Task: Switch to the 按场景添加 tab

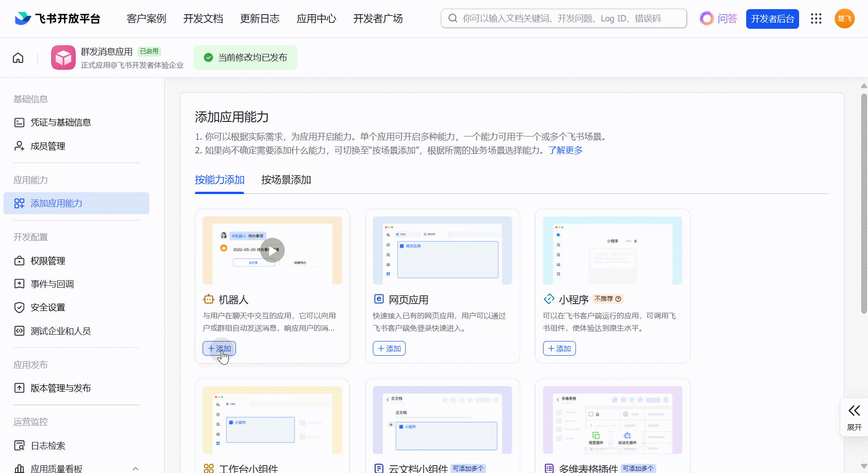Action: [286, 180]
